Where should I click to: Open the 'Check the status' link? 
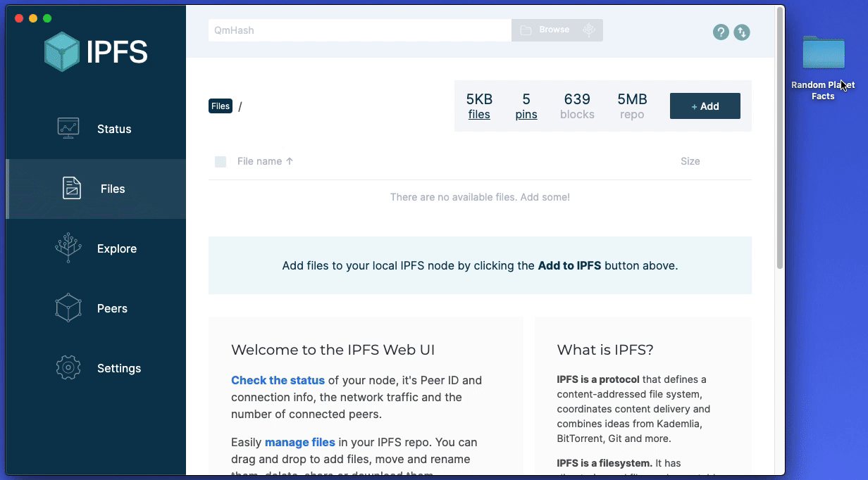[278, 380]
